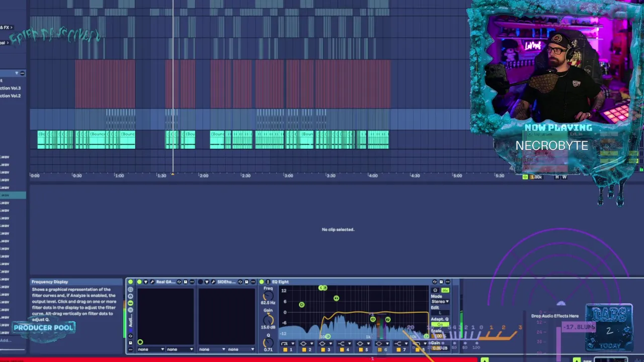This screenshot has height=362, width=644.
Task: Click EQ Eight Freq knob
Action: [x=268, y=296]
